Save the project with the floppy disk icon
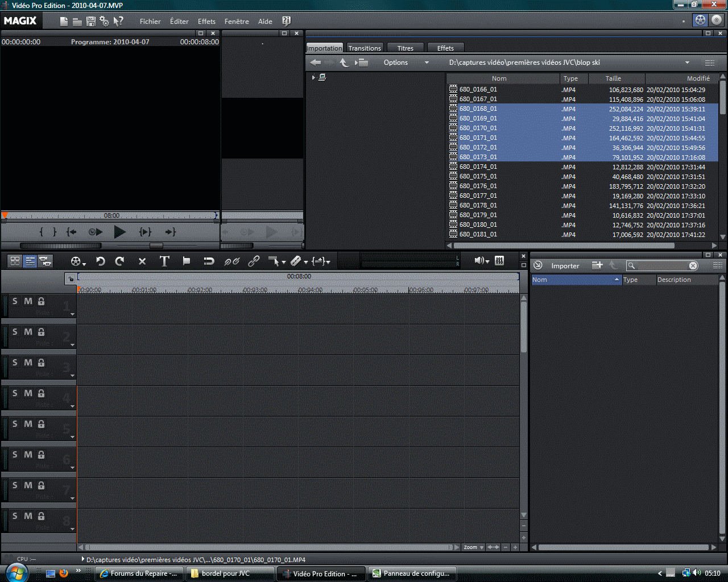This screenshot has width=728, height=582. click(x=90, y=21)
